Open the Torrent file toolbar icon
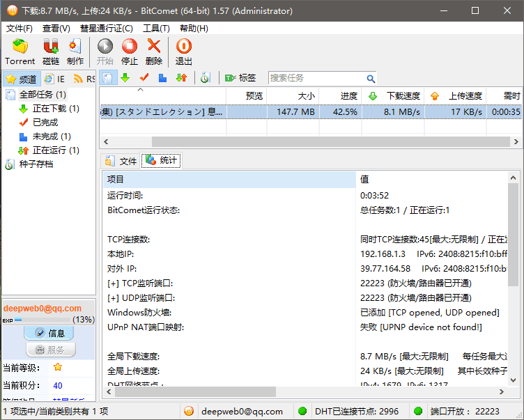This screenshot has height=420, width=524. coord(20,52)
